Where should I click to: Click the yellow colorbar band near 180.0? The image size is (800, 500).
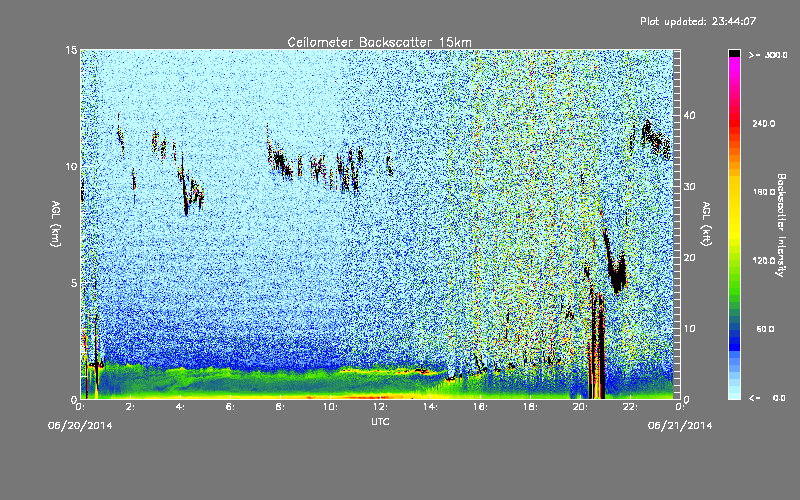coord(734,193)
